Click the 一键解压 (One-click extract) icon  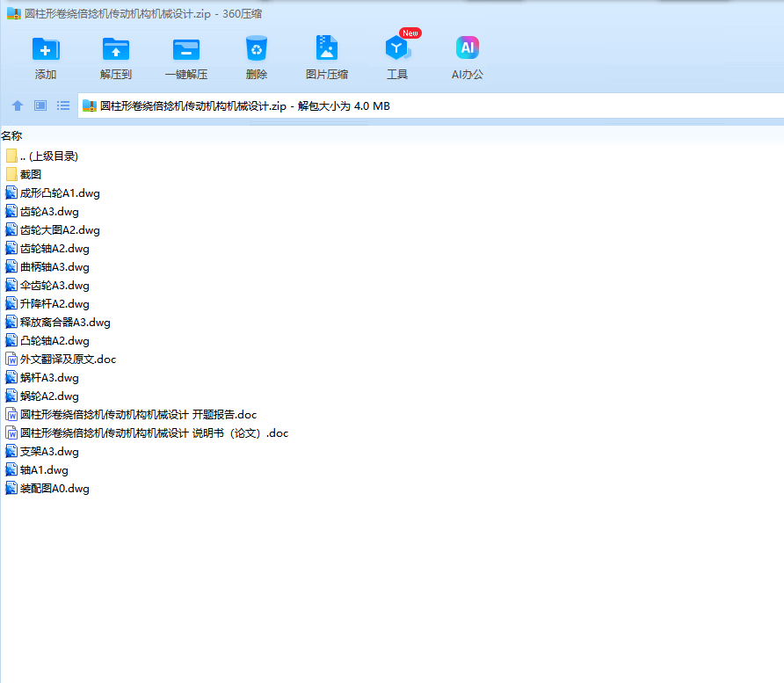186,49
